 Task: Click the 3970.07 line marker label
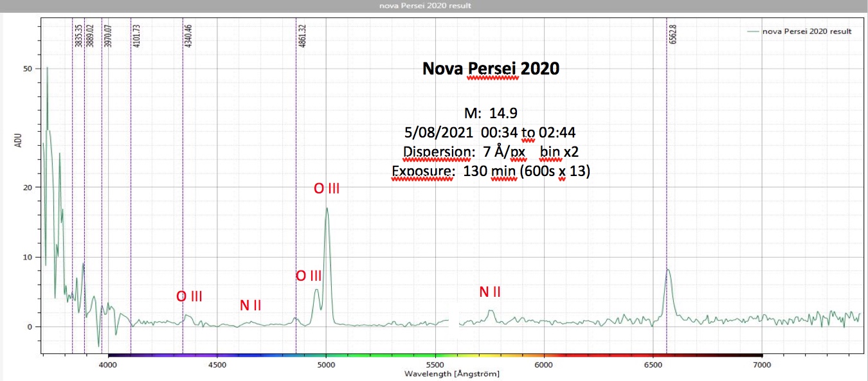click(x=107, y=36)
